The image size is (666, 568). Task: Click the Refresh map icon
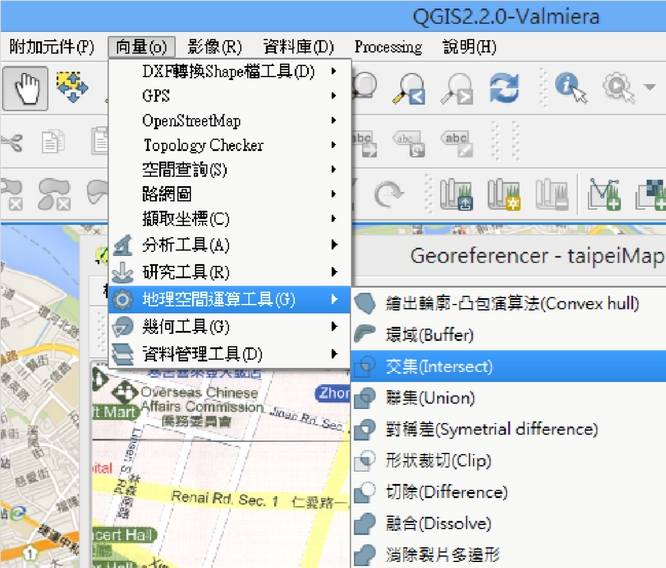[x=504, y=88]
